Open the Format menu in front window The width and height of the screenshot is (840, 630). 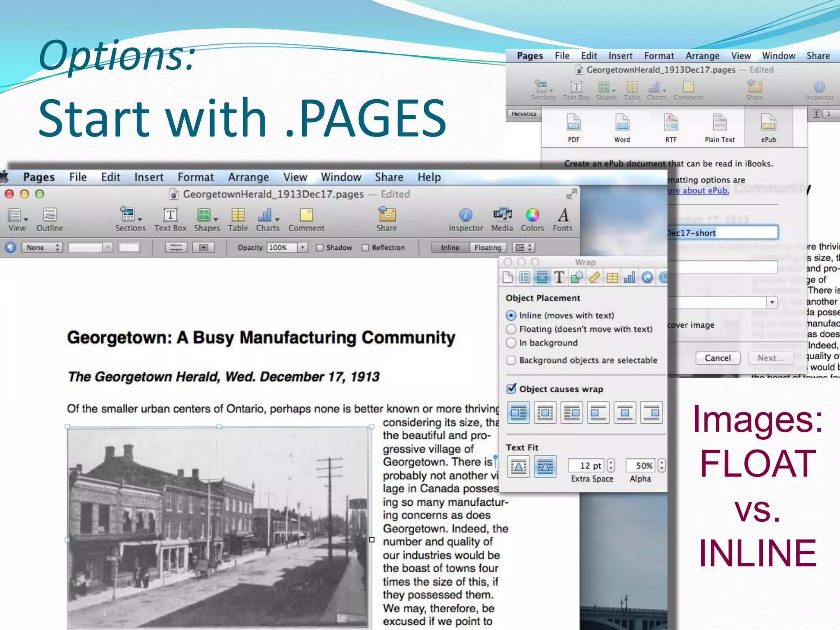pos(196,177)
